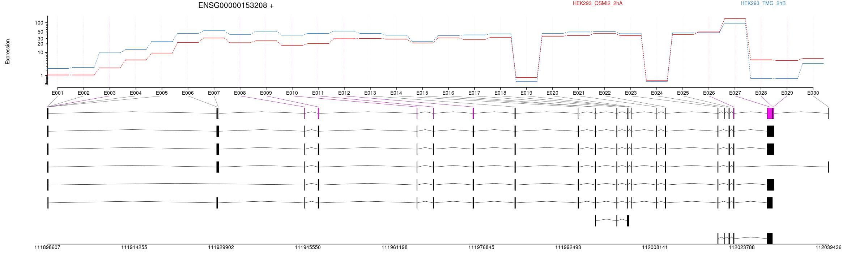Click exon label E003

[110, 93]
